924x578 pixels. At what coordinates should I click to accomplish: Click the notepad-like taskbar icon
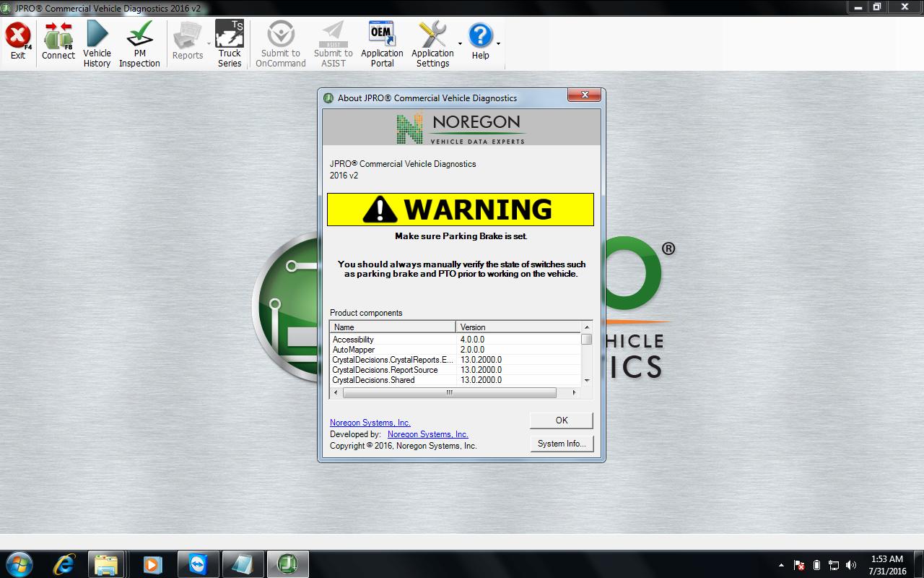coord(242,564)
